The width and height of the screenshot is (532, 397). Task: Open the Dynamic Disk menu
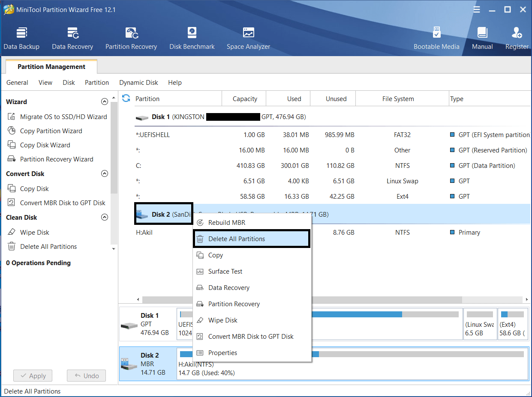[138, 83]
